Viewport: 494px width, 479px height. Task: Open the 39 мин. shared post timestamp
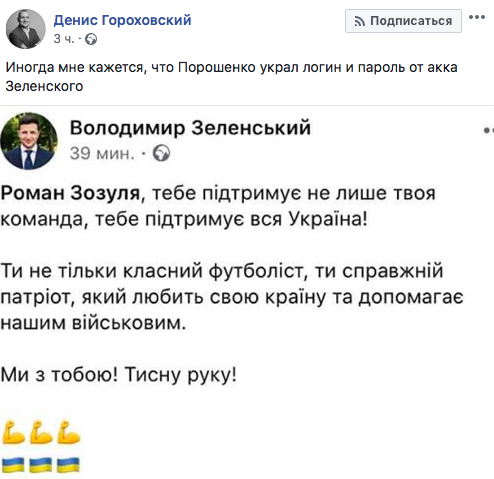click(x=102, y=154)
